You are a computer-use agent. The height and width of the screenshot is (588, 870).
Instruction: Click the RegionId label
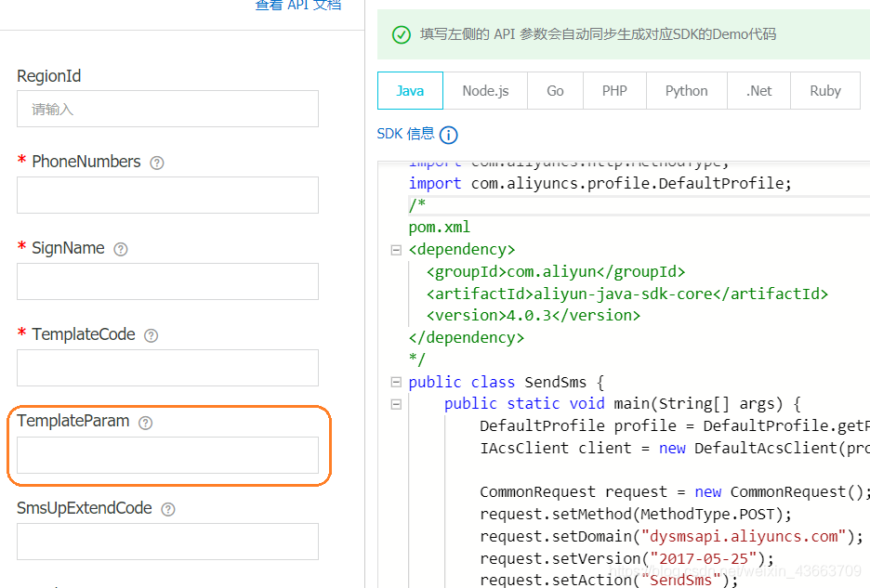(49, 76)
